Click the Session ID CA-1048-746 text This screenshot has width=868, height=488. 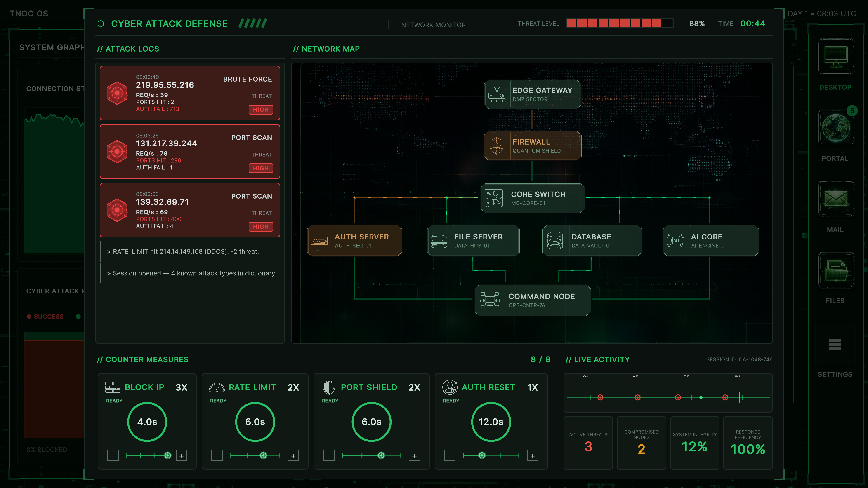pos(739,360)
